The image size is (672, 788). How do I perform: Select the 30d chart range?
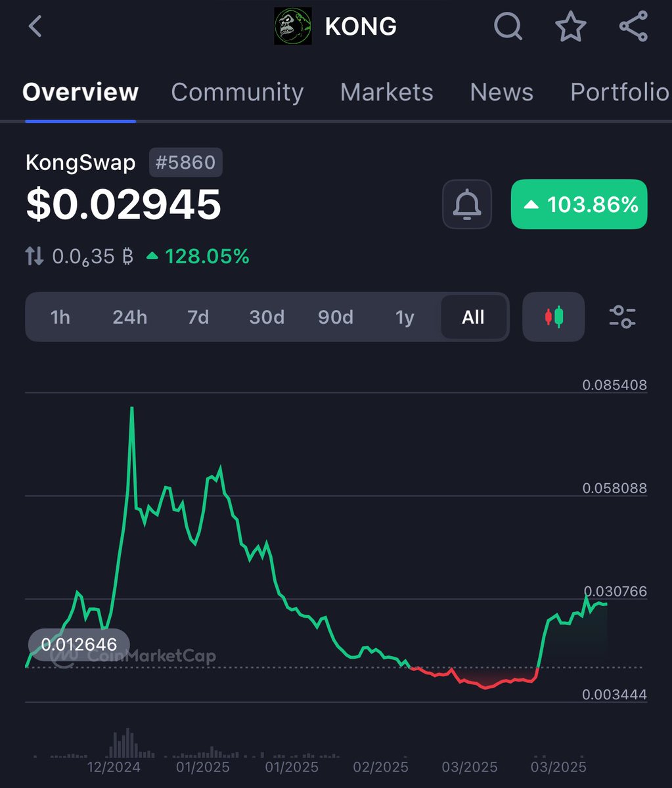coord(267,317)
